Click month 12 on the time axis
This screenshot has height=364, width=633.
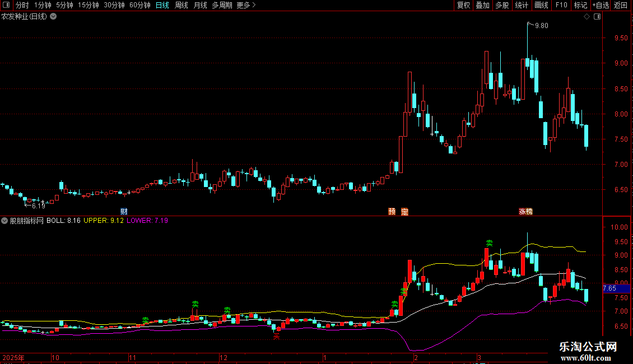[x=224, y=358]
